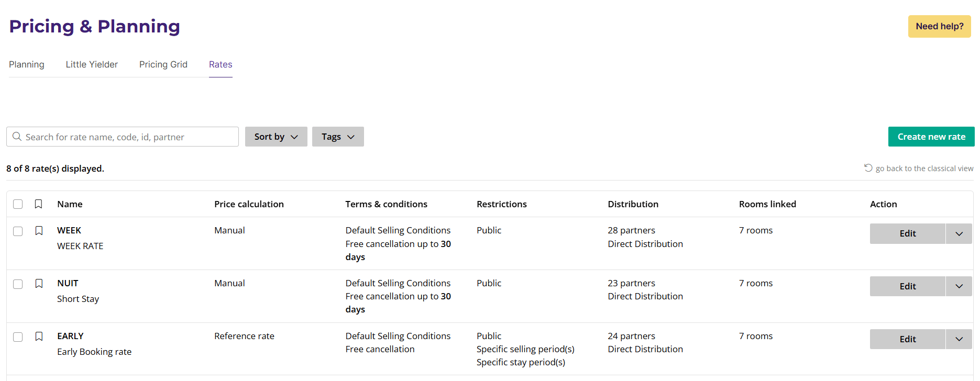Bookmark the WEEK rate row
The height and width of the screenshot is (381, 980).
click(39, 231)
